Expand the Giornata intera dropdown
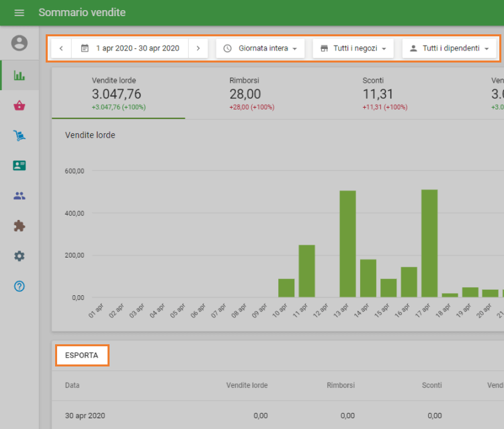The height and width of the screenshot is (429, 504). point(260,48)
